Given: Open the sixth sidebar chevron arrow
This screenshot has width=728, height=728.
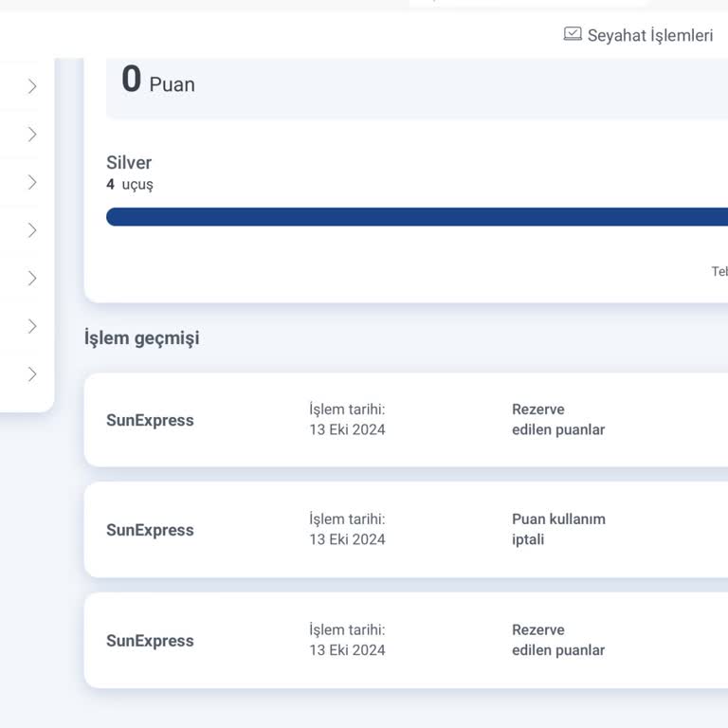Looking at the screenshot, I should coord(32,326).
